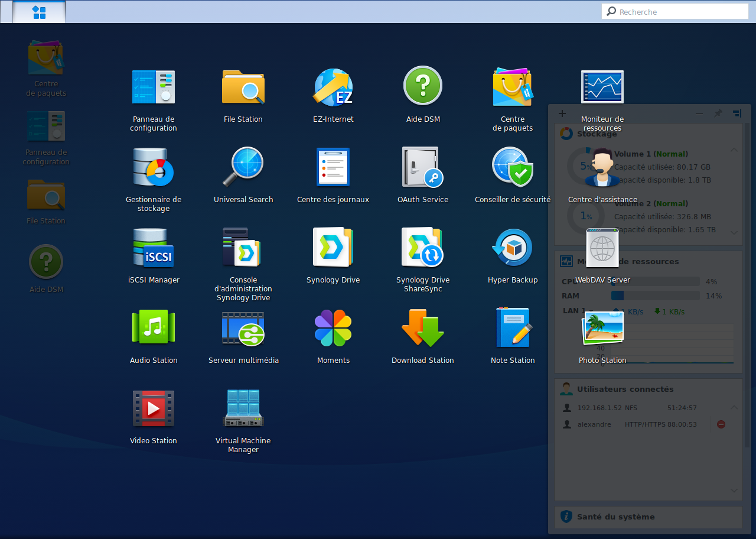
Task: Launch Virtual Machine Manager
Action: (x=243, y=409)
